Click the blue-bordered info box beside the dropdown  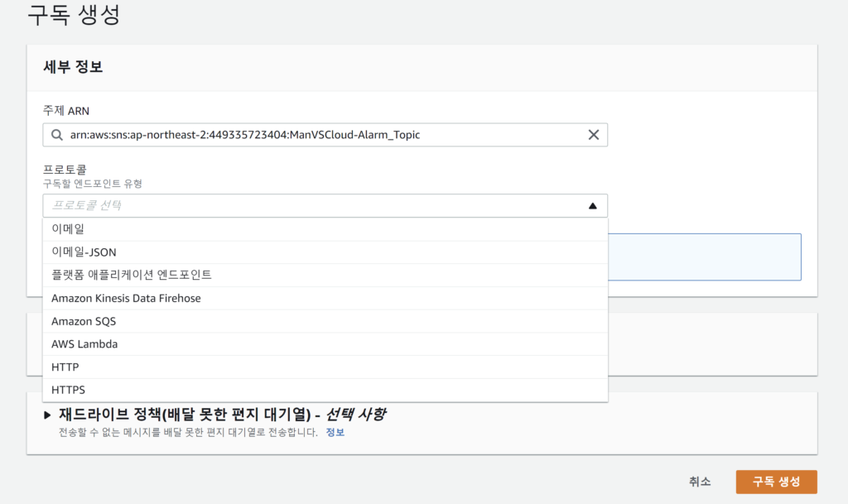pyautogui.click(x=705, y=257)
